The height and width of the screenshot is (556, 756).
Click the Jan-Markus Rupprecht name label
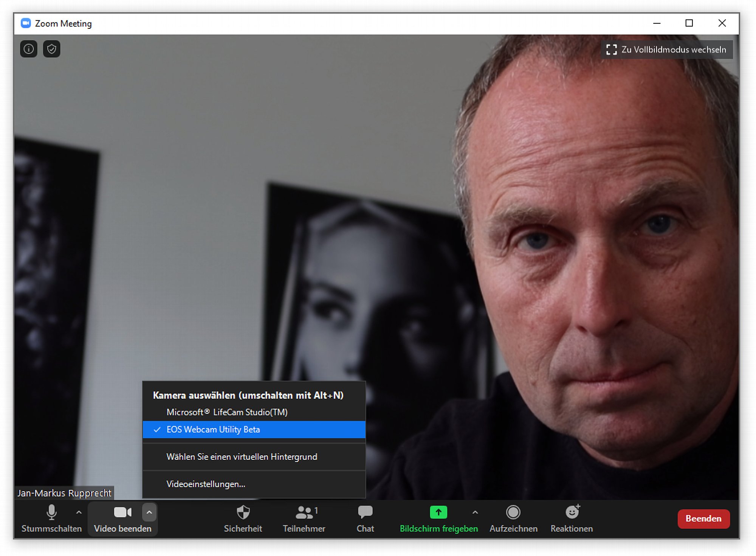tap(64, 493)
